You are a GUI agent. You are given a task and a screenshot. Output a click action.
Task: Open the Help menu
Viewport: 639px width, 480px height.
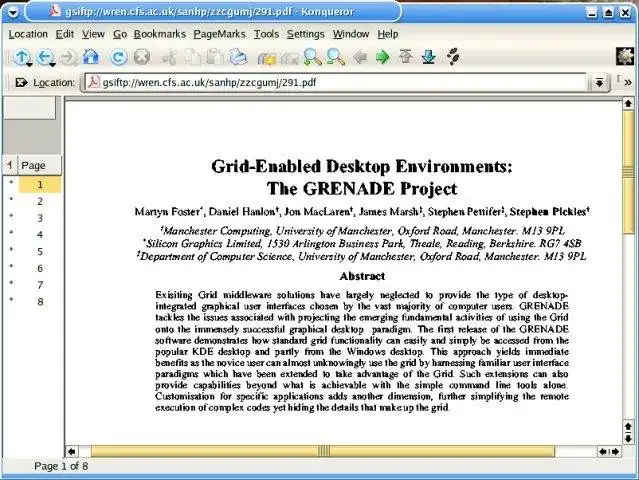click(388, 34)
